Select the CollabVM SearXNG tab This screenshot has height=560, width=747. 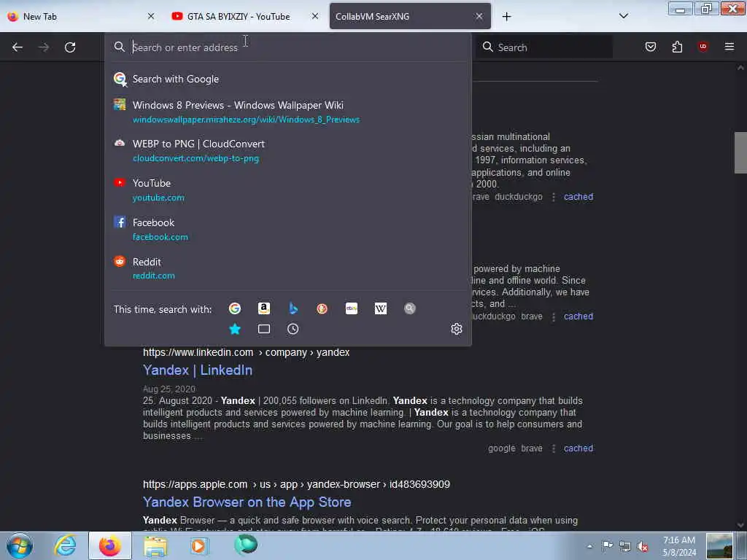(410, 16)
